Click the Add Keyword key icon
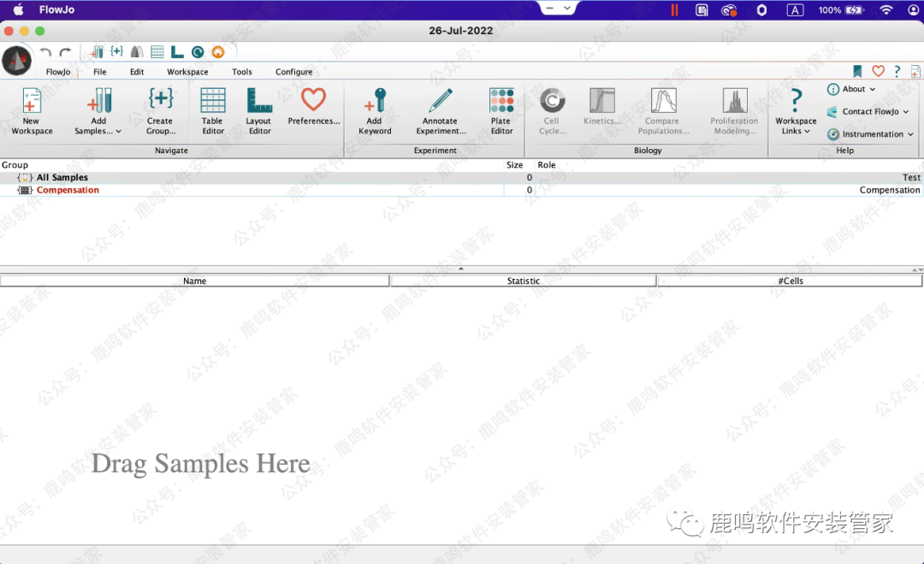This screenshot has height=564, width=924. (x=375, y=103)
